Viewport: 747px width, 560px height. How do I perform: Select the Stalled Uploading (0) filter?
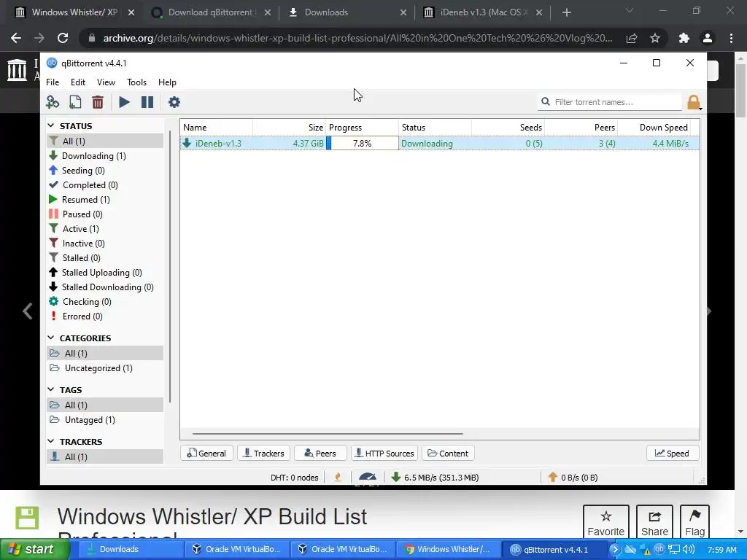101,273
